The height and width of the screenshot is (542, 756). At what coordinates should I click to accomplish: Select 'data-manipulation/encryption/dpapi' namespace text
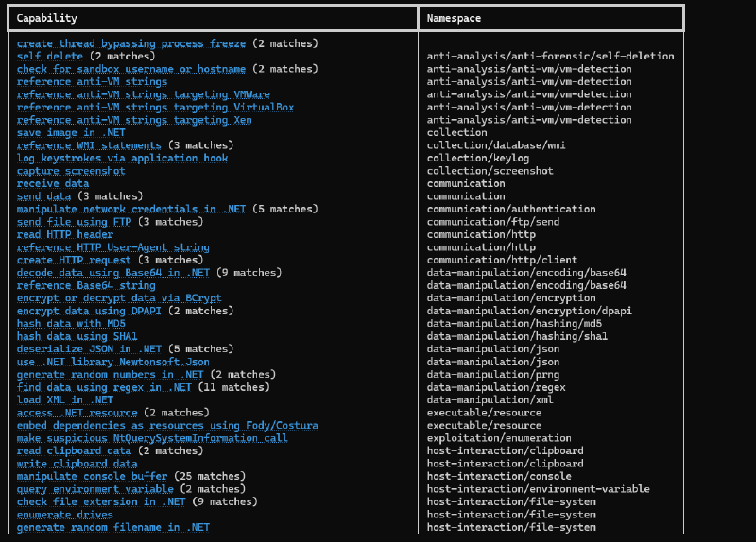(529, 312)
